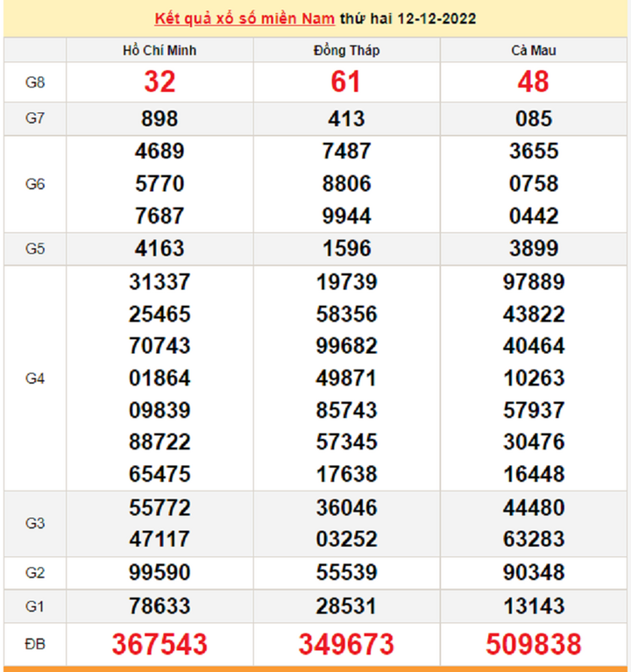Image resolution: width=631 pixels, height=672 pixels.
Task: Select G4 number 31337
Action: pyautogui.click(x=160, y=282)
